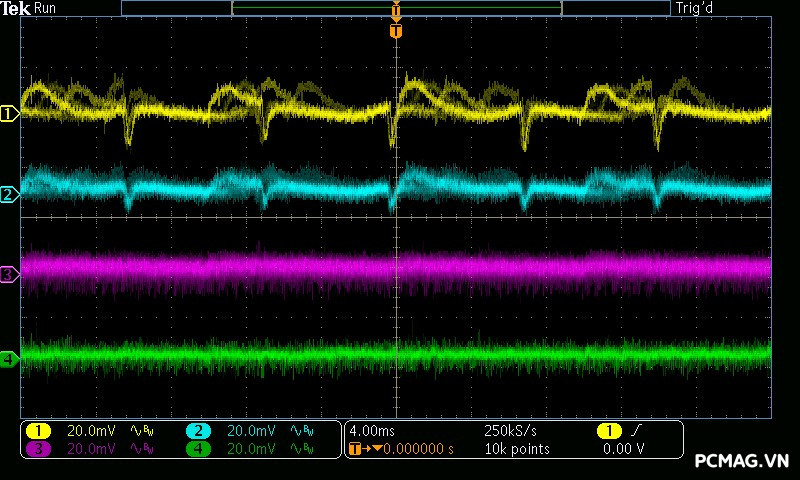Click the Trig'd trigger status indicator

[x=696, y=8]
